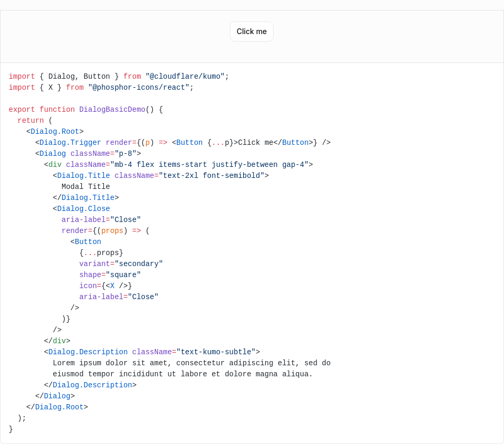Viewport: 504px width, 444px height.
Task: Click the "mb-4 flex items-start justify-between gap-4" string
Action: [x=209, y=164]
